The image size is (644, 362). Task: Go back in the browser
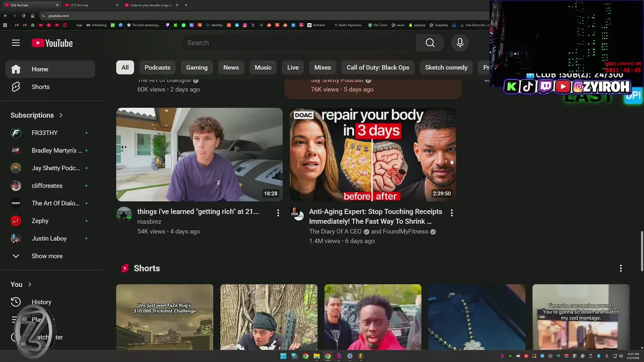6,16
